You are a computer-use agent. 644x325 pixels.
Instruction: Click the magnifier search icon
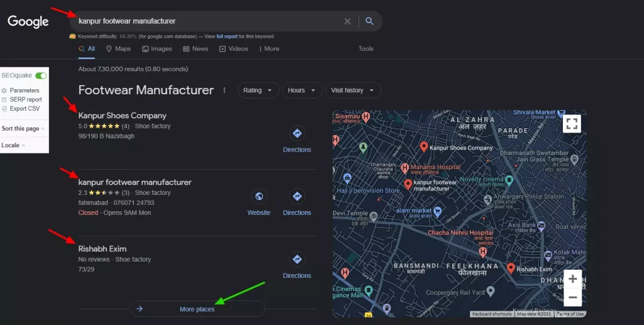point(369,21)
